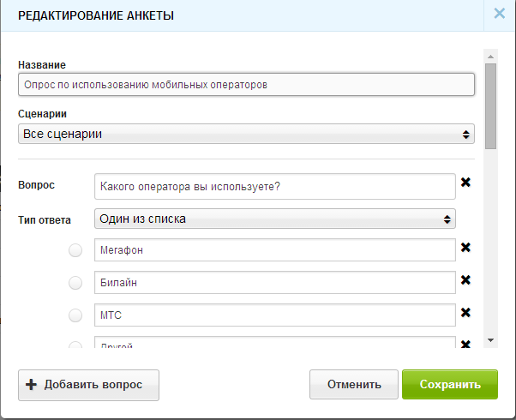Save the survey with Сохранить
This screenshot has width=516, height=420.
coord(449,385)
